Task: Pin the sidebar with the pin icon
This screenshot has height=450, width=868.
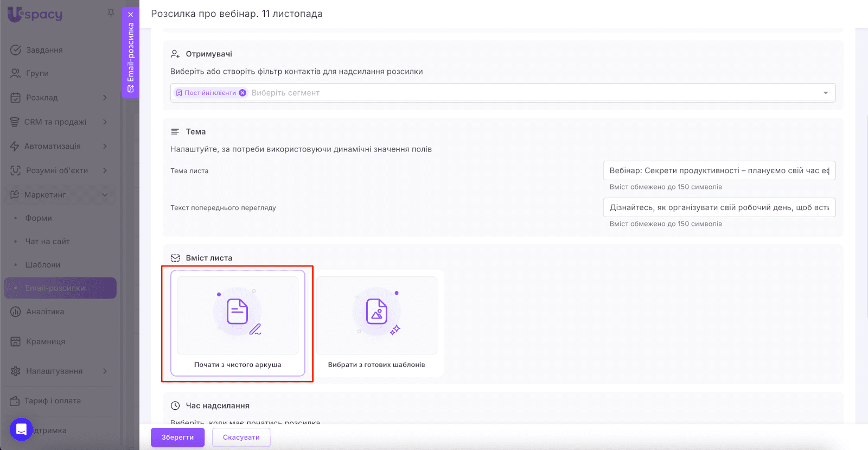Action: [111, 13]
